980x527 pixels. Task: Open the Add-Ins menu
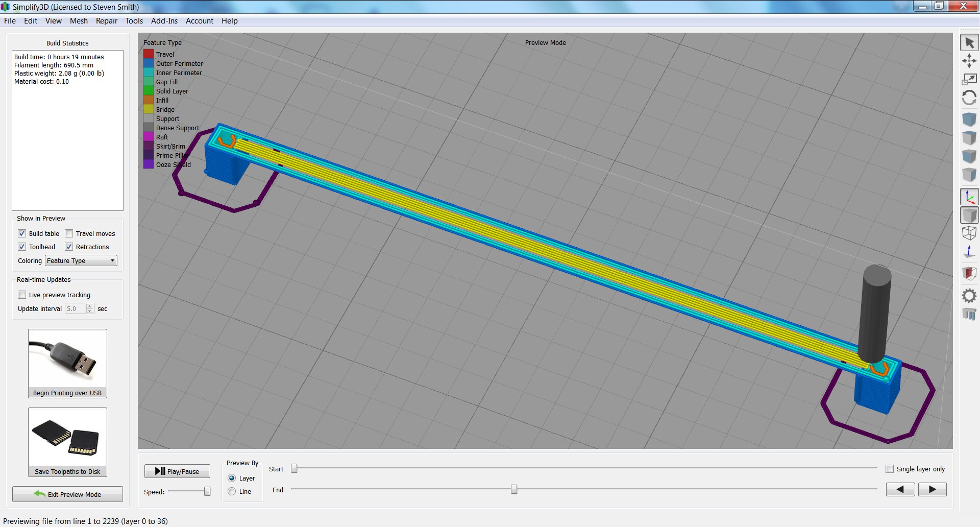[x=164, y=21]
